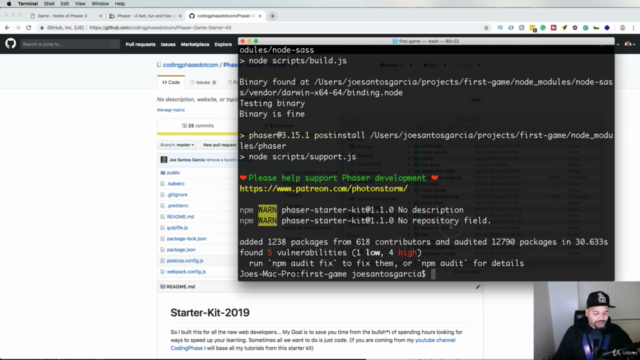640x360 pixels.
Task: Click the Manage topics link
Action: (x=171, y=110)
